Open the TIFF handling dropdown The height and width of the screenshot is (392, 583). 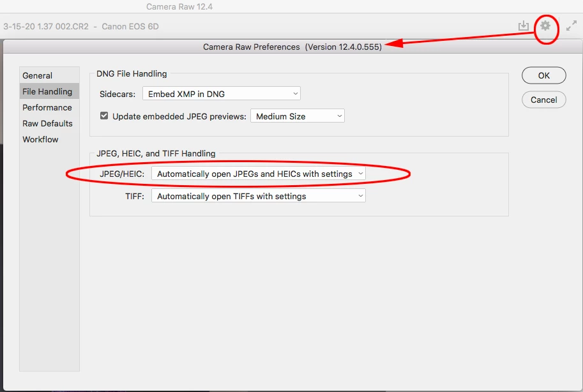tap(259, 196)
